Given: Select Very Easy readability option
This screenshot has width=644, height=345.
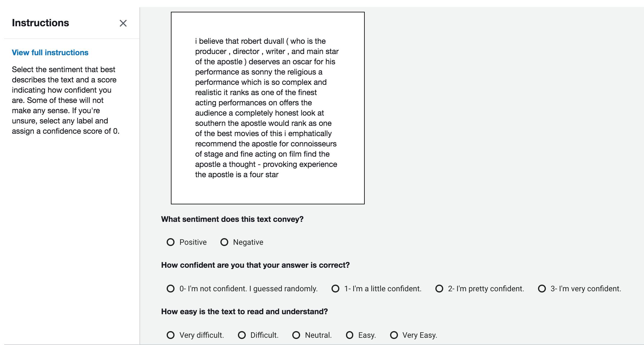Looking at the screenshot, I should coord(394,335).
